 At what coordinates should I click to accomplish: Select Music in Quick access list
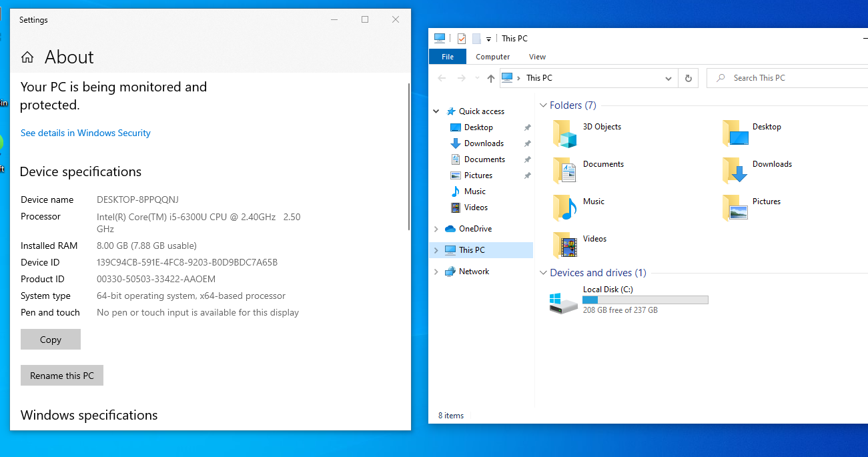(x=475, y=191)
